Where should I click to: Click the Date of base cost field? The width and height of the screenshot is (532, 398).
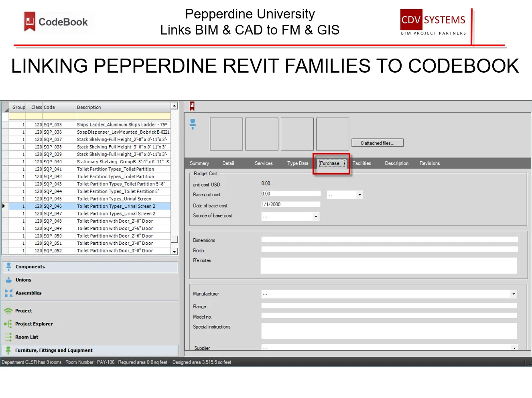point(291,205)
